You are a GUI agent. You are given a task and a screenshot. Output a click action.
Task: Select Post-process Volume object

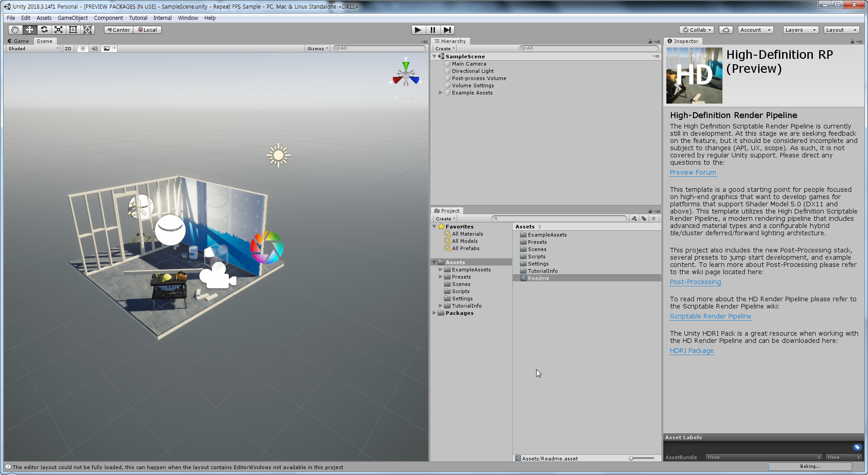(479, 78)
